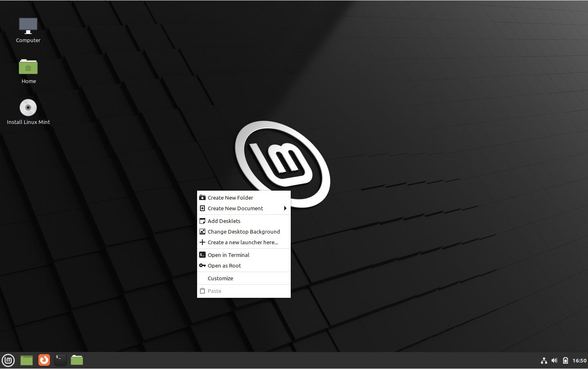Select Open in Terminal

point(244,255)
